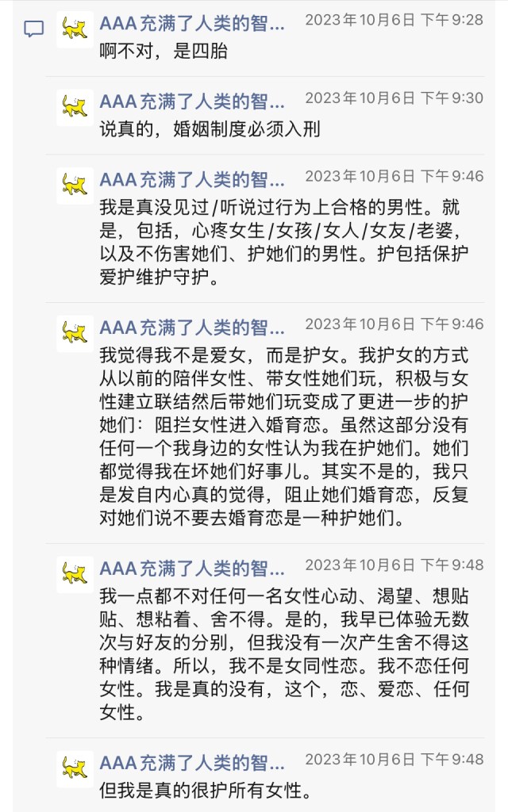Select the message text '啊不对，是四胎'

pos(164,52)
